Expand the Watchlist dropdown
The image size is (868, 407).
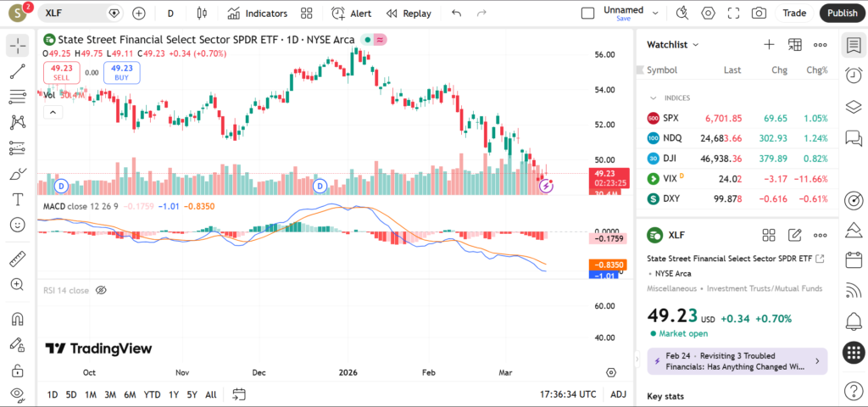[x=696, y=44]
